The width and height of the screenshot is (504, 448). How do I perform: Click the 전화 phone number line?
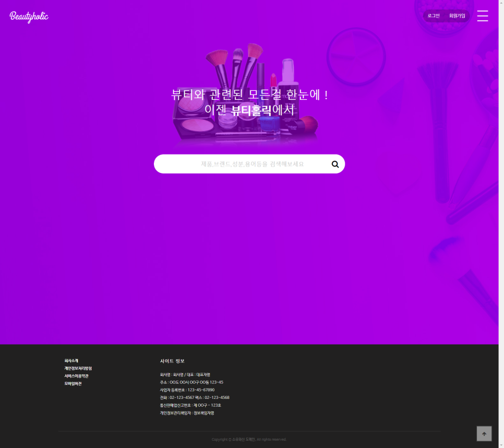[x=195, y=397]
